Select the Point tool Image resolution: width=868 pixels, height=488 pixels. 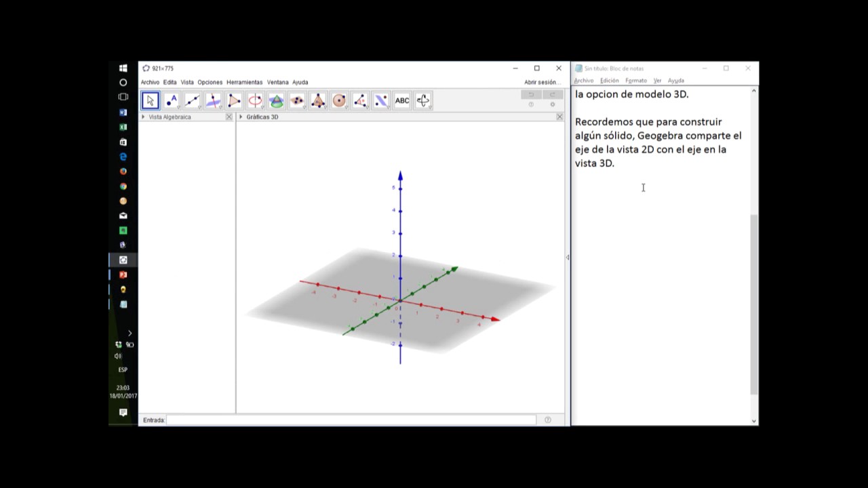172,101
